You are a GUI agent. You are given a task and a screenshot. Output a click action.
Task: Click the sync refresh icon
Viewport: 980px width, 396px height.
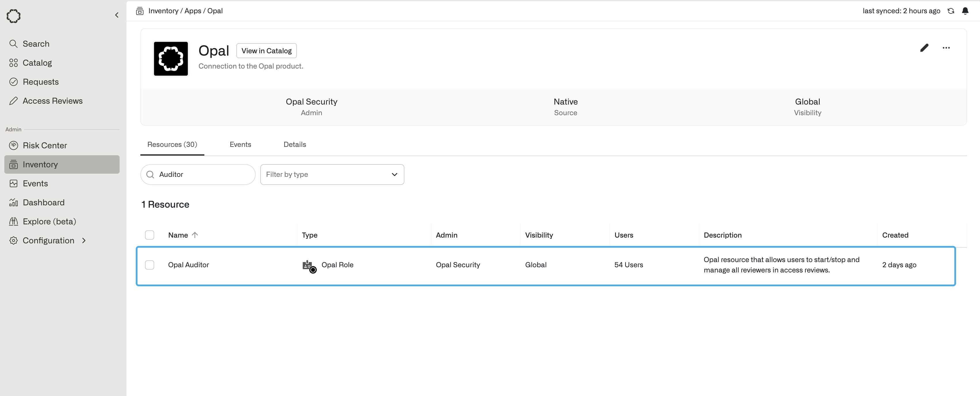pyautogui.click(x=951, y=11)
